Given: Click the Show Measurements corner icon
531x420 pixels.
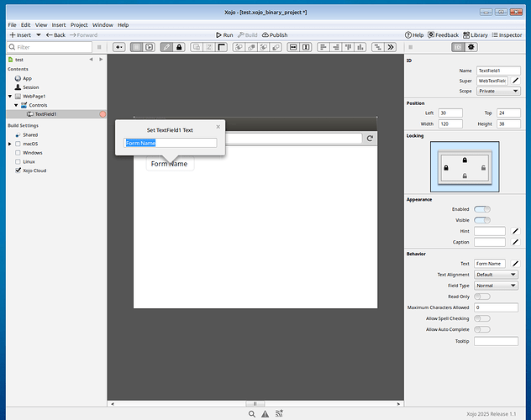Looking at the screenshot, I should (x=222, y=47).
